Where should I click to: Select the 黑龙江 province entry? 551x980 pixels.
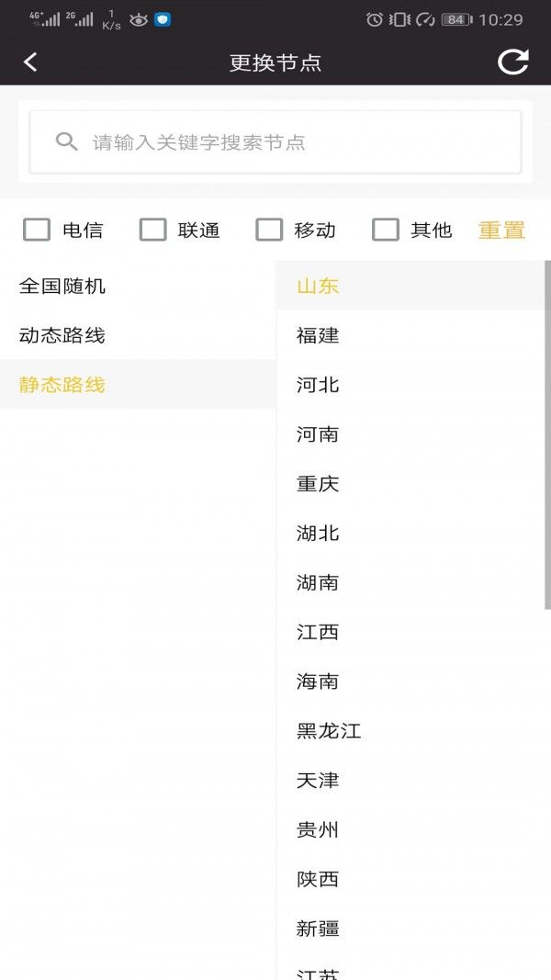click(329, 731)
